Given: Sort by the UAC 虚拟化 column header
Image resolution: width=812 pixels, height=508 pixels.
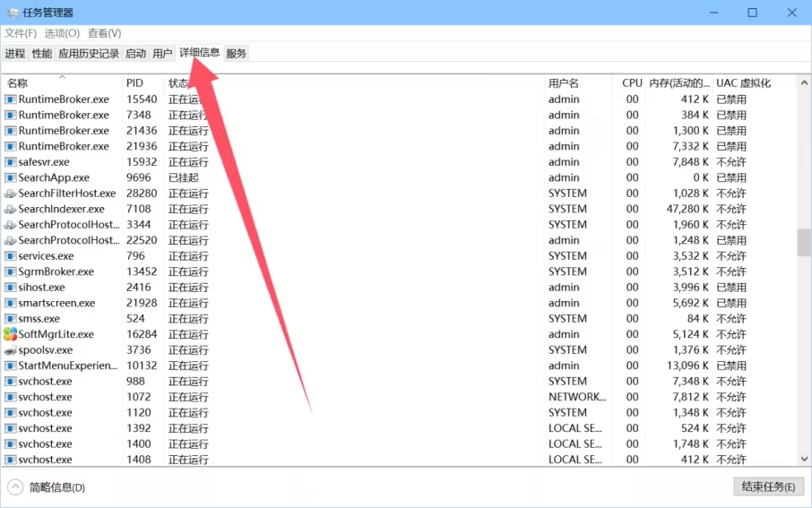Looking at the screenshot, I should click(754, 82).
